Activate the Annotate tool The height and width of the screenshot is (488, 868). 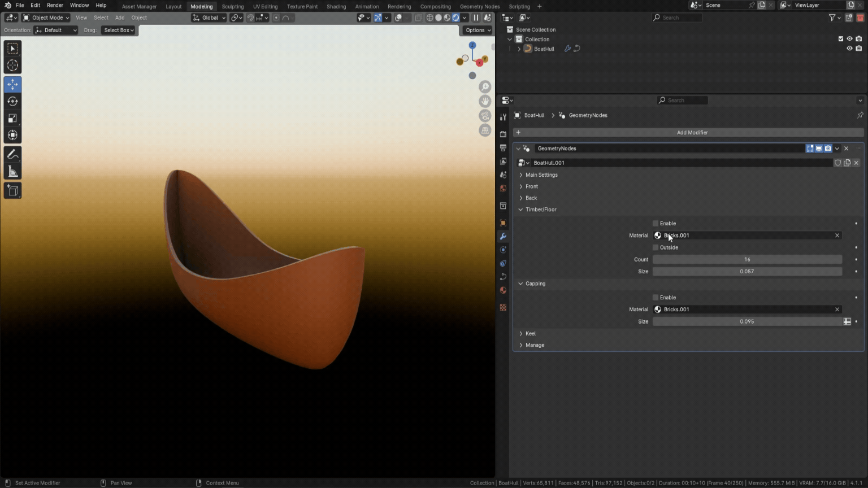[x=12, y=154]
